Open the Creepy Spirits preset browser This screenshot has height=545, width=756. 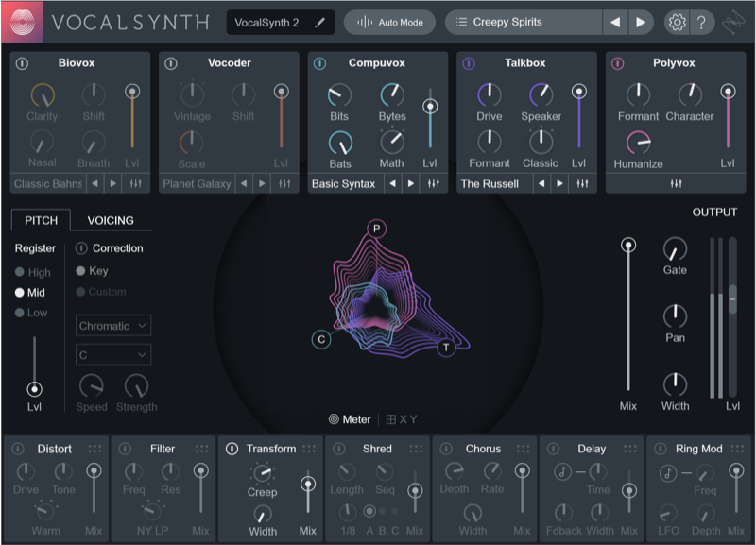pyautogui.click(x=524, y=22)
